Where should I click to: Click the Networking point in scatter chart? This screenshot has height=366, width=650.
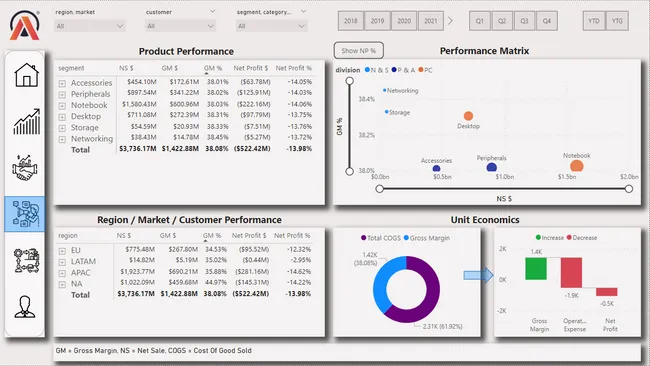point(385,90)
